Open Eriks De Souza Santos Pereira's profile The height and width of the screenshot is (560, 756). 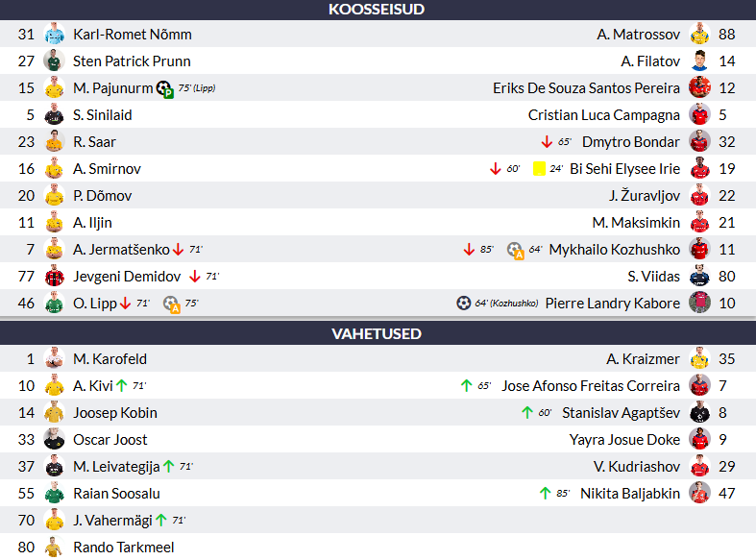pos(586,88)
